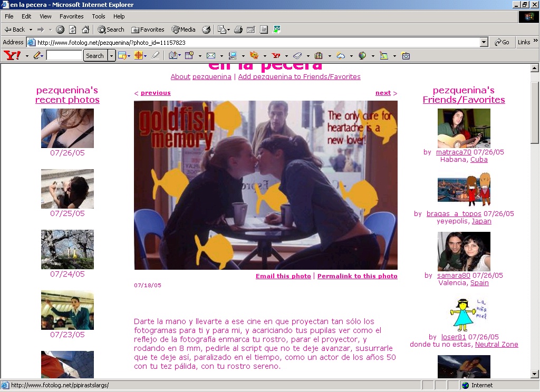Open the History icon in the toolbar

point(206,30)
